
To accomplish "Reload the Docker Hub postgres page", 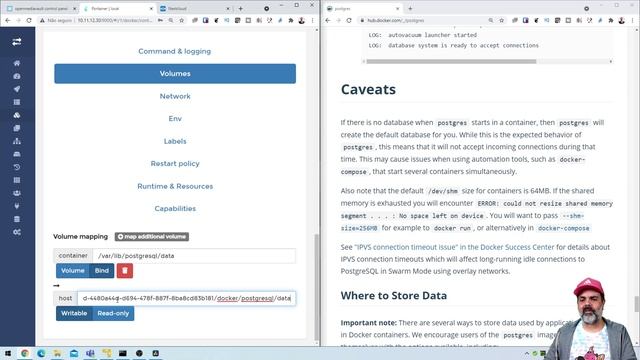I will point(349,20).
